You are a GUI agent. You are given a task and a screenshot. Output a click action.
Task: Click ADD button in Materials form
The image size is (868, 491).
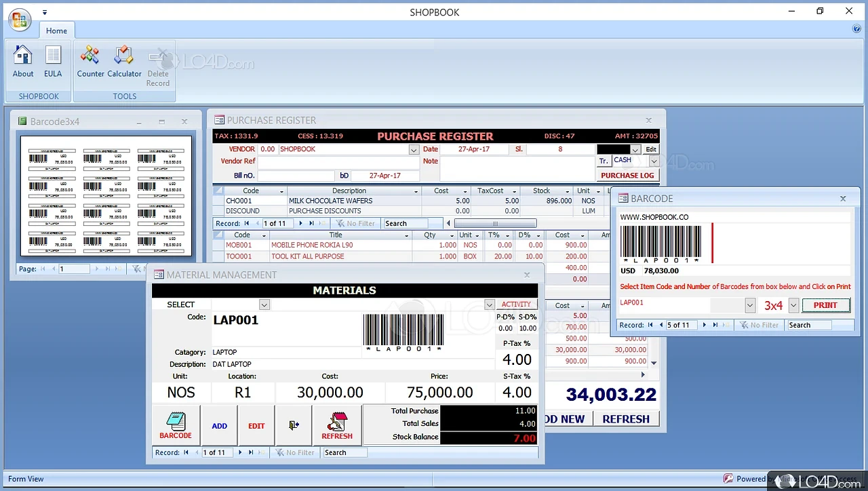[219, 425]
